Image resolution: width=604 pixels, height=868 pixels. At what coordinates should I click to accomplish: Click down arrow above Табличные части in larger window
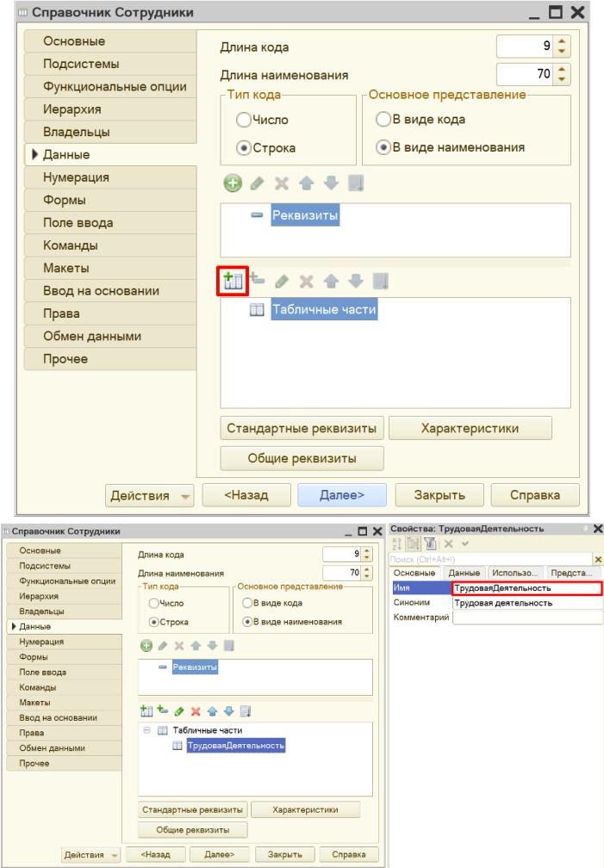[356, 282]
